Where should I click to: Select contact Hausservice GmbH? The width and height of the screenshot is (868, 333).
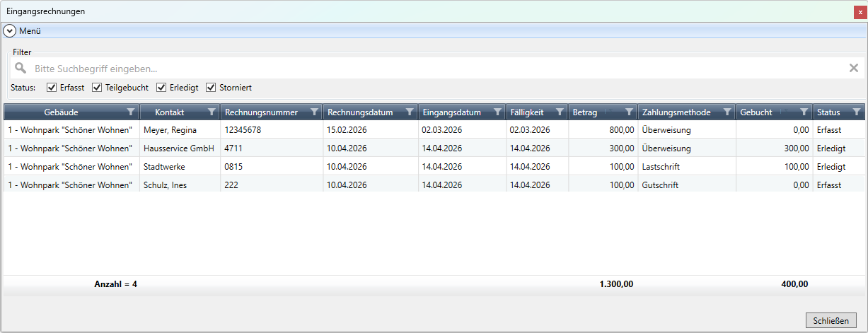[180, 148]
